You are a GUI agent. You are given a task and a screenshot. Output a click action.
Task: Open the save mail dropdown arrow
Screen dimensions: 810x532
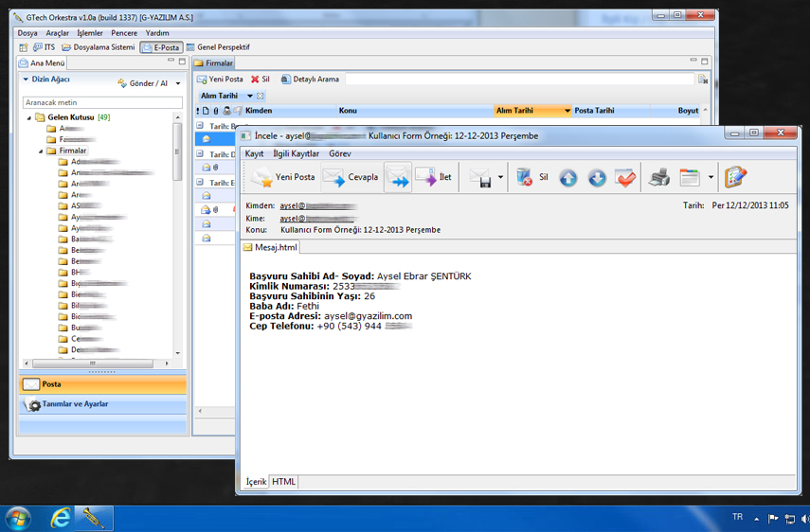click(500, 178)
